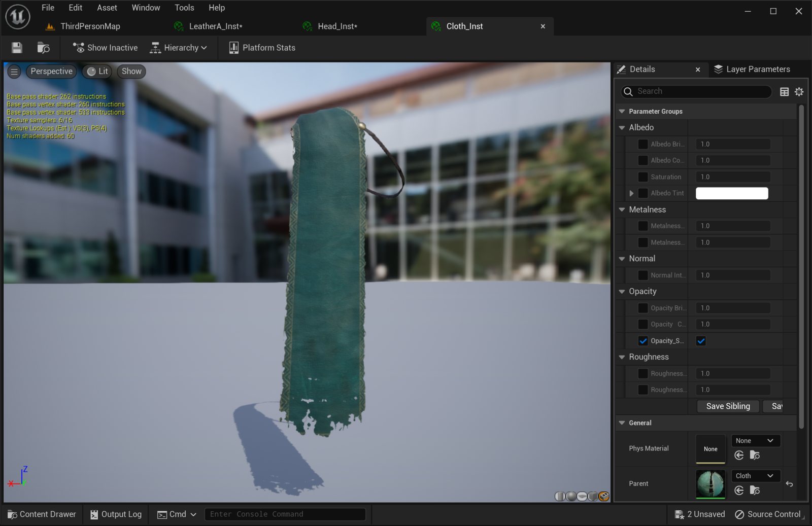Open the viewport options hamburger menu
This screenshot has height=526, width=812.
[14, 72]
